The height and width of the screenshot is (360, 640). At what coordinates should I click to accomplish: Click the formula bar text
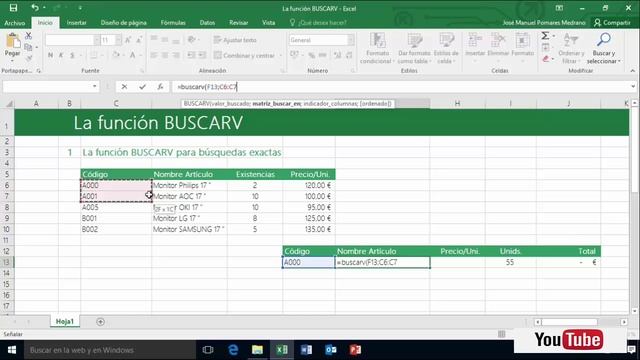click(x=207, y=87)
